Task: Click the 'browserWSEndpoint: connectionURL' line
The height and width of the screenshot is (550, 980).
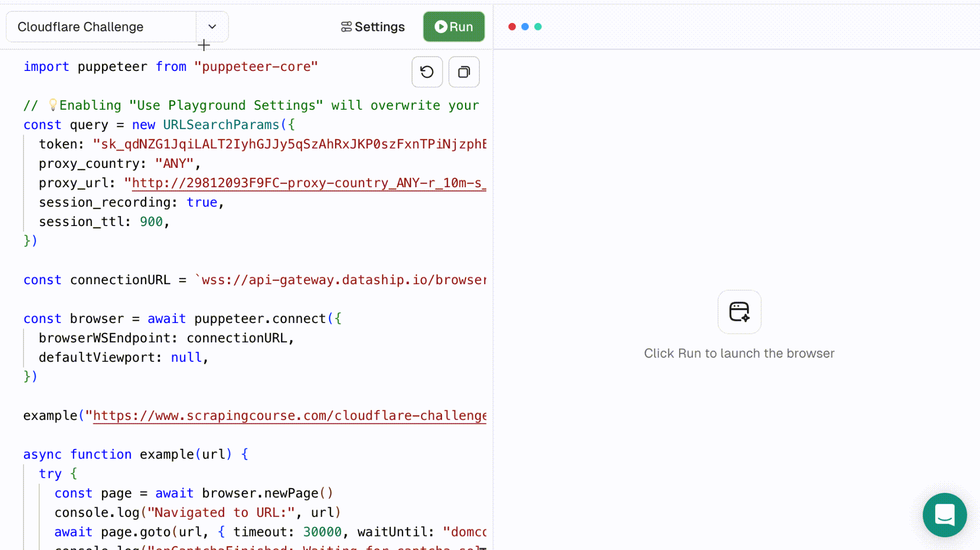Action: [167, 338]
